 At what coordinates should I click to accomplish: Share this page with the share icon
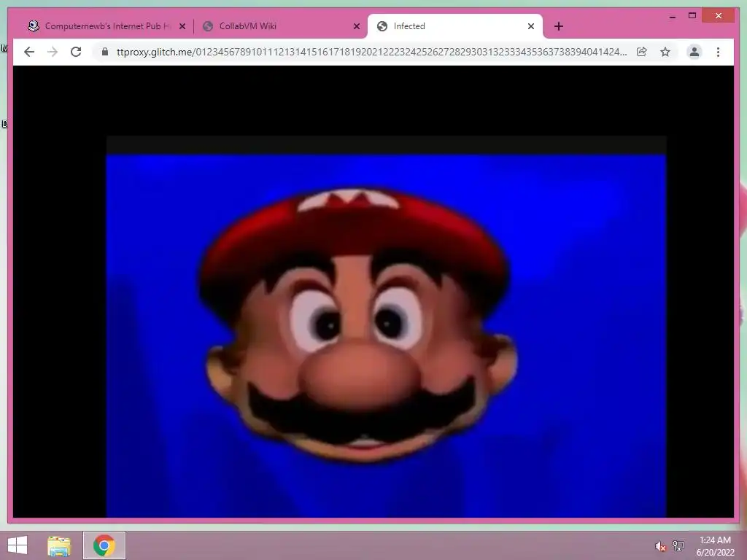click(x=642, y=52)
